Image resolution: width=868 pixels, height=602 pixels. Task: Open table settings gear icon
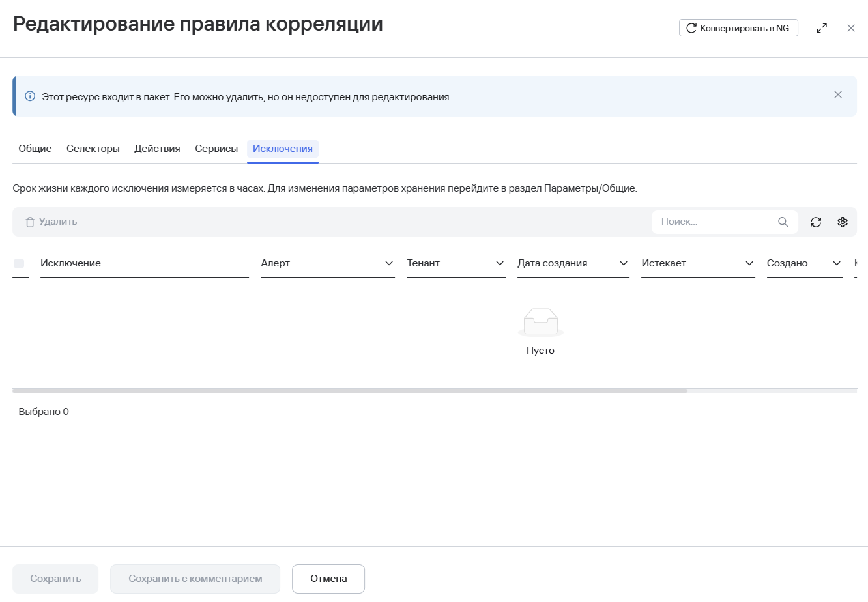coord(843,222)
